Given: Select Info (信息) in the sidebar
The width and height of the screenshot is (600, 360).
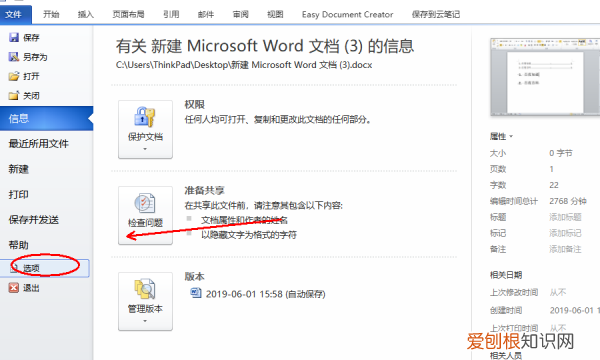Looking at the screenshot, I should pos(46,118).
